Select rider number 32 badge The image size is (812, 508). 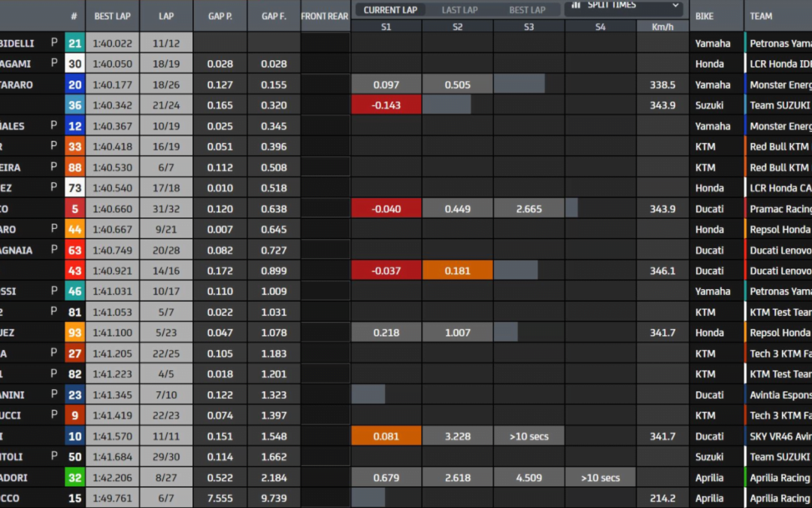(74, 477)
